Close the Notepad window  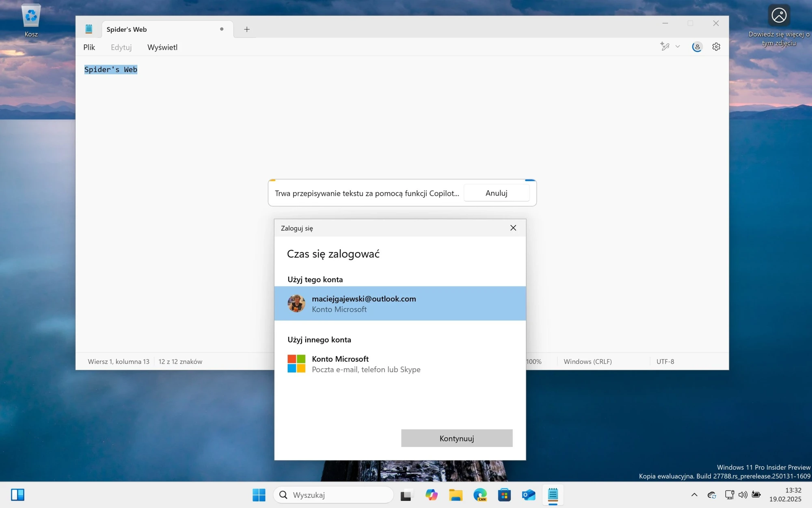716,23
